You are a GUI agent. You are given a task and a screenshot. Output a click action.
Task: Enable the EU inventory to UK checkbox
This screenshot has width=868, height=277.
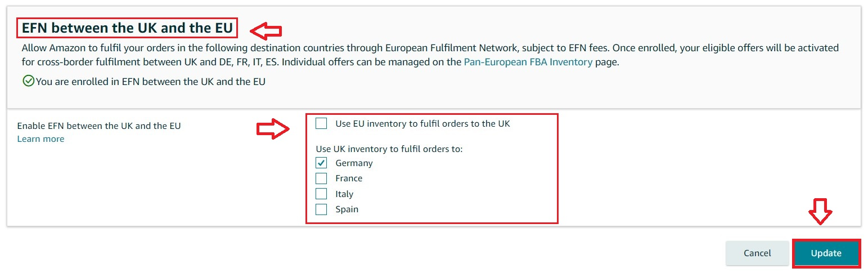pos(321,123)
